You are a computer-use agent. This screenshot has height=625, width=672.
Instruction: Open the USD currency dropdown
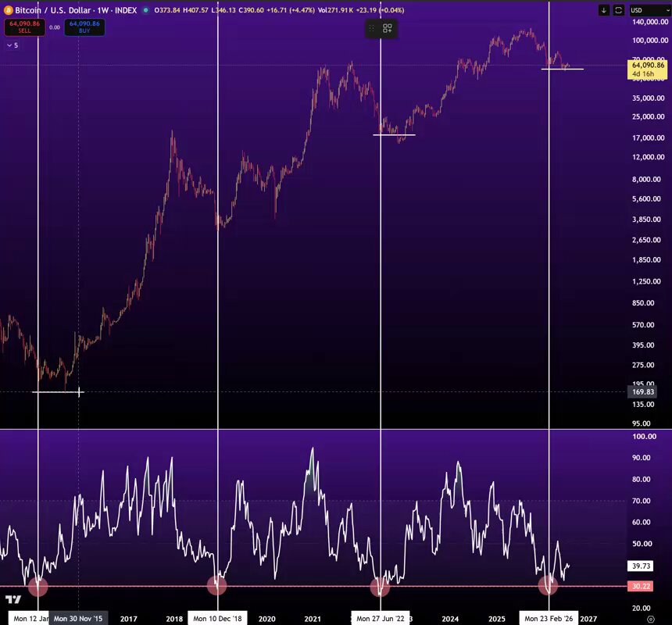click(x=649, y=10)
